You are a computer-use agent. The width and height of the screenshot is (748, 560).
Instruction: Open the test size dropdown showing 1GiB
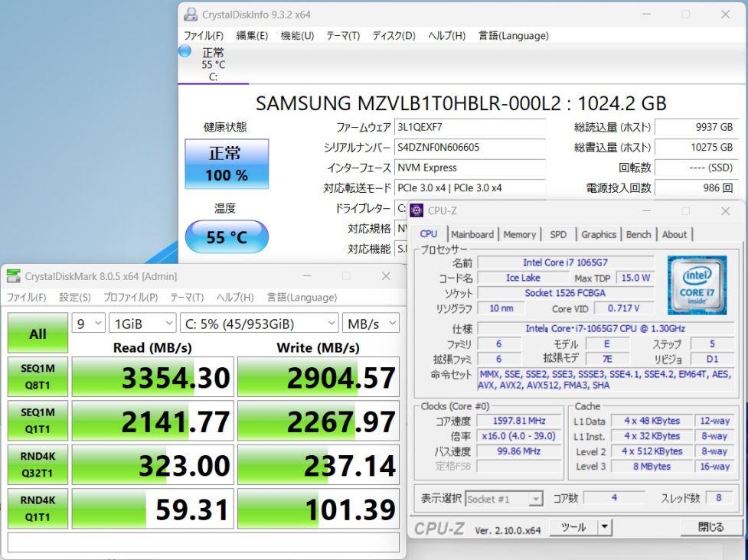coord(142,324)
